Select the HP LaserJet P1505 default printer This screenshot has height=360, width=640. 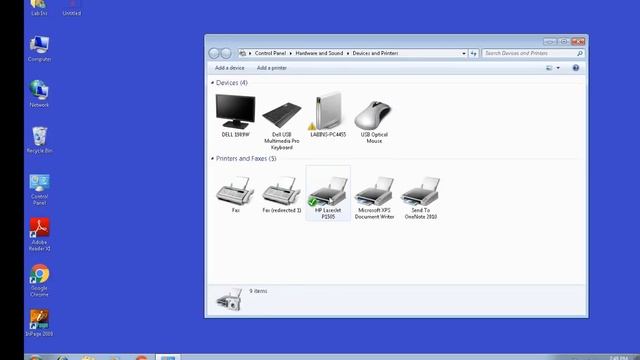point(328,191)
